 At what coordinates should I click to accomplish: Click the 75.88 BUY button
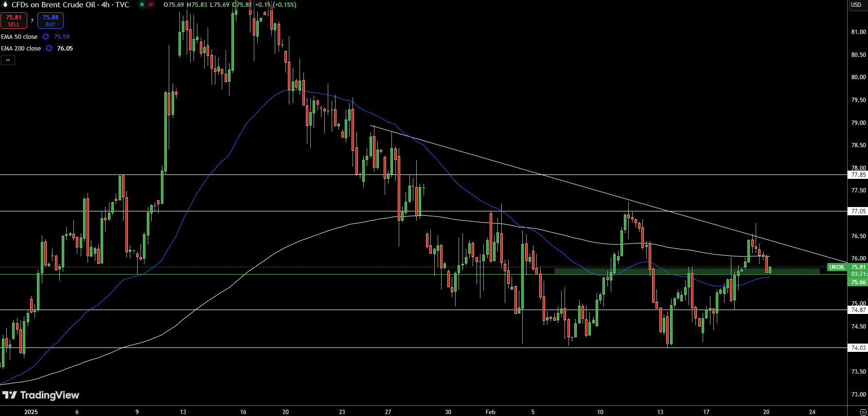(51, 20)
